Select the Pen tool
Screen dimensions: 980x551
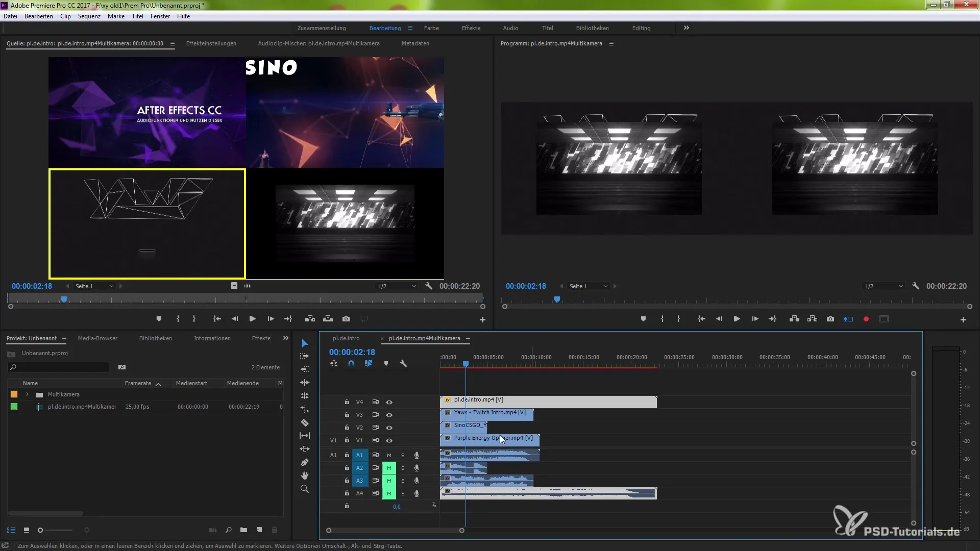[x=305, y=462]
